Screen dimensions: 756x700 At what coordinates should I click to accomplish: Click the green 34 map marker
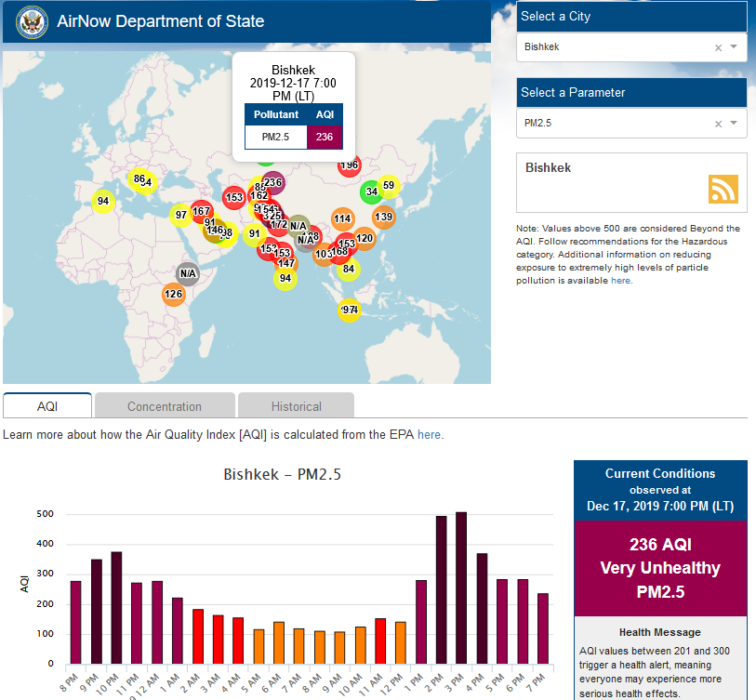[x=371, y=192]
